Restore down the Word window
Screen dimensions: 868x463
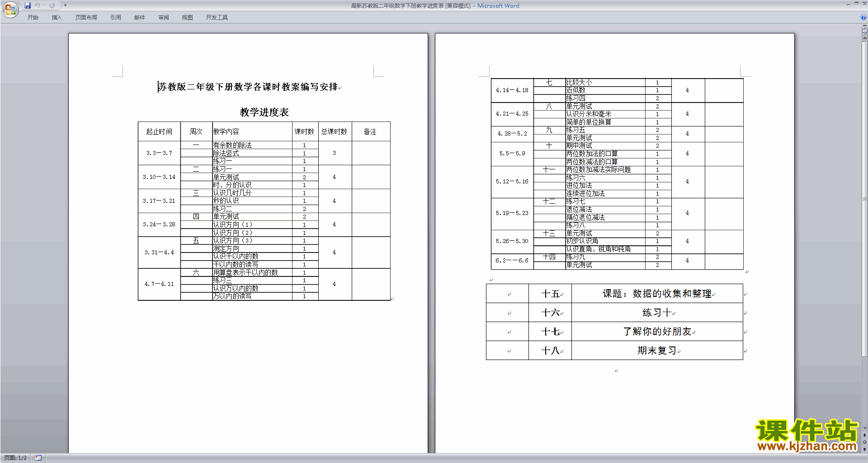pyautogui.click(x=856, y=4)
